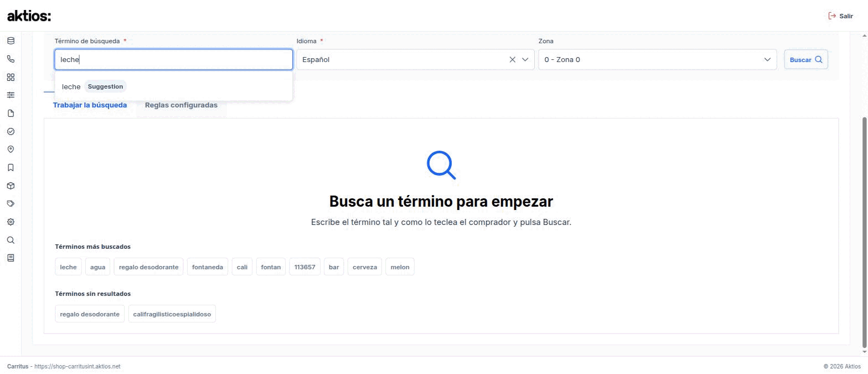The image size is (868, 374).
Task: Clear the Español language selection
Action: [x=512, y=59]
